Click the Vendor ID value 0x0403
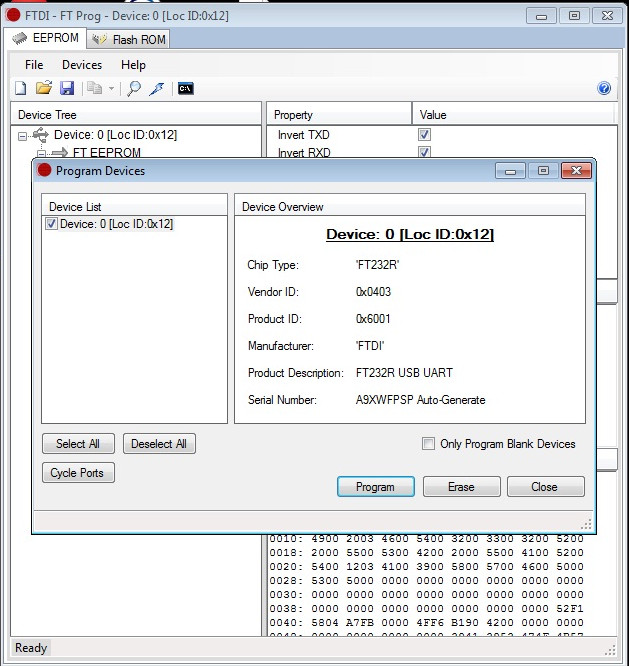 click(x=373, y=292)
